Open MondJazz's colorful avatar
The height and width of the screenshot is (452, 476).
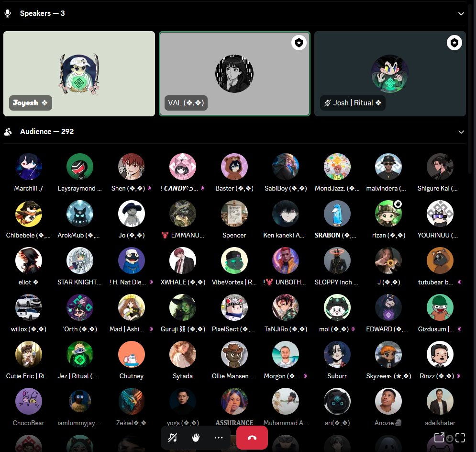coord(337,167)
